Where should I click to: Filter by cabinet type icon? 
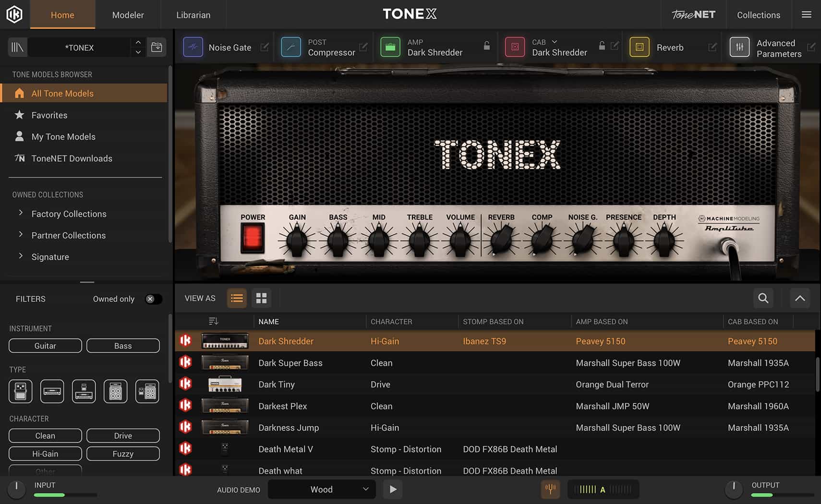[x=116, y=391]
